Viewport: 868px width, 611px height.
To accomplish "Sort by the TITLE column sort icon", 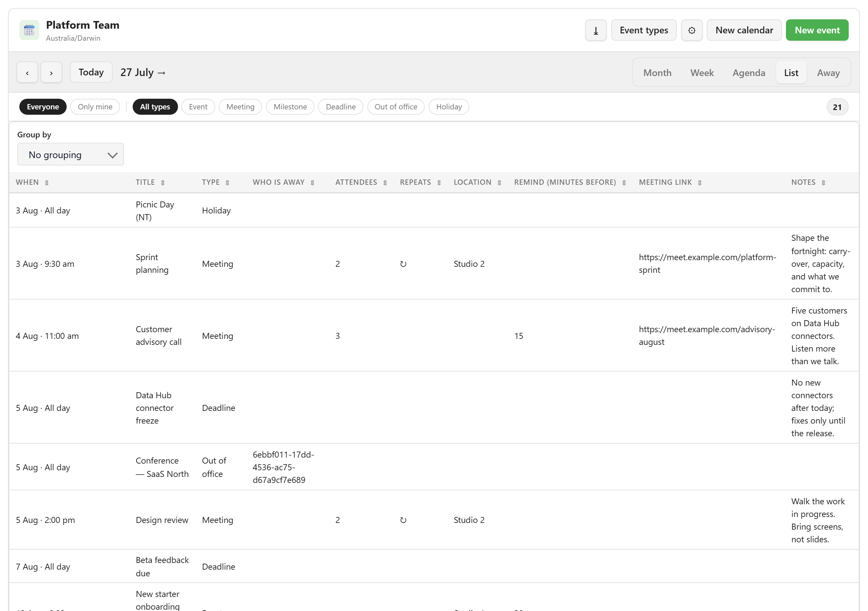I will (x=163, y=183).
